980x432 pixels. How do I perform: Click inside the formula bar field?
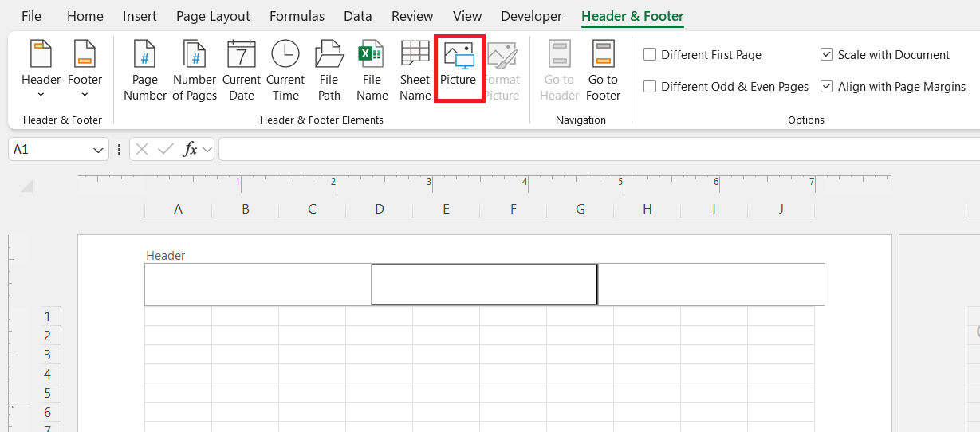tap(599, 149)
